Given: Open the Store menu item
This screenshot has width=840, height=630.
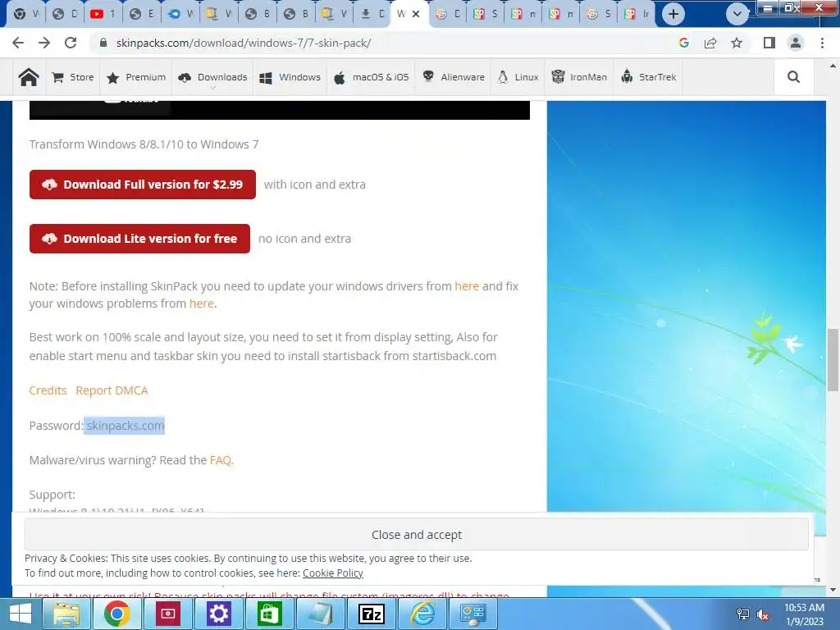Looking at the screenshot, I should (73, 77).
